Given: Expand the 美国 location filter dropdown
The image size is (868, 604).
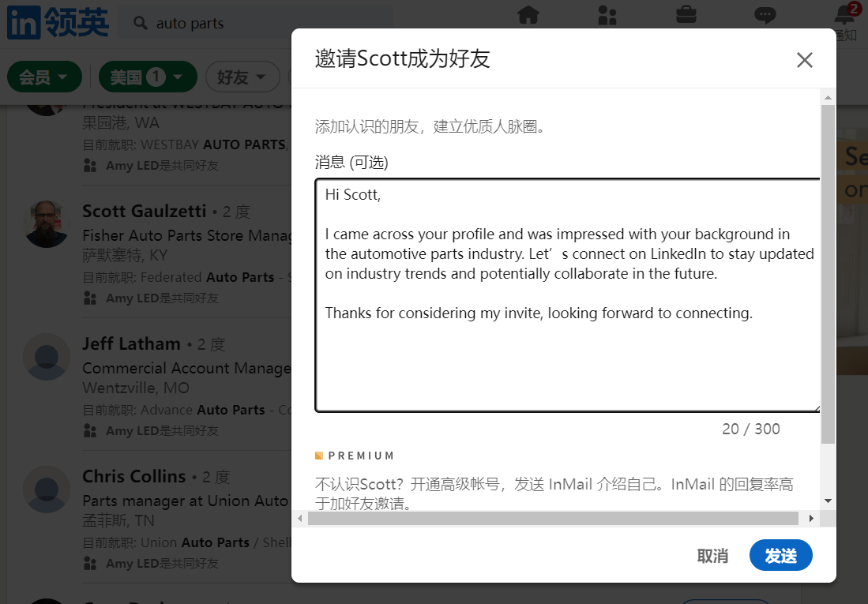Looking at the screenshot, I should point(148,77).
